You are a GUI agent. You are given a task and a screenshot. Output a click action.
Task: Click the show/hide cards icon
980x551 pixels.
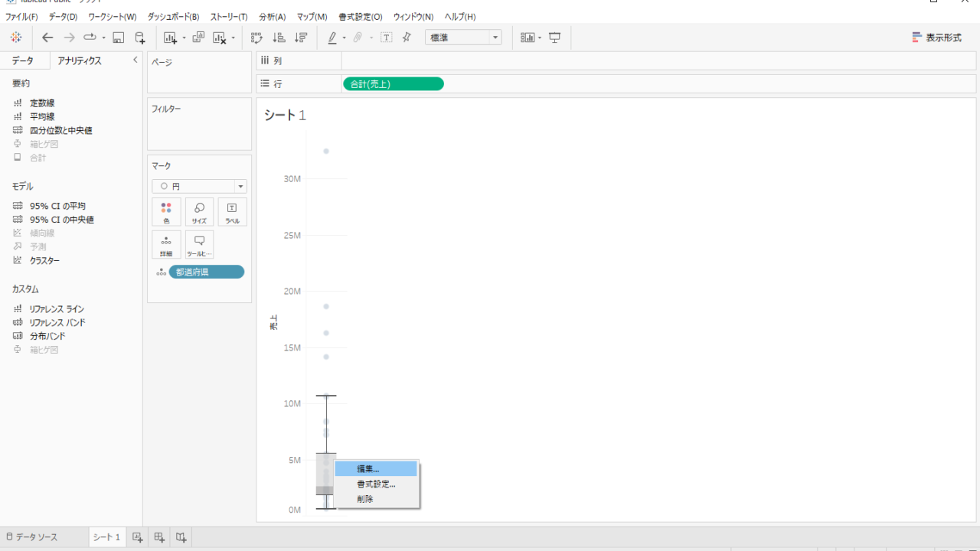click(x=528, y=37)
